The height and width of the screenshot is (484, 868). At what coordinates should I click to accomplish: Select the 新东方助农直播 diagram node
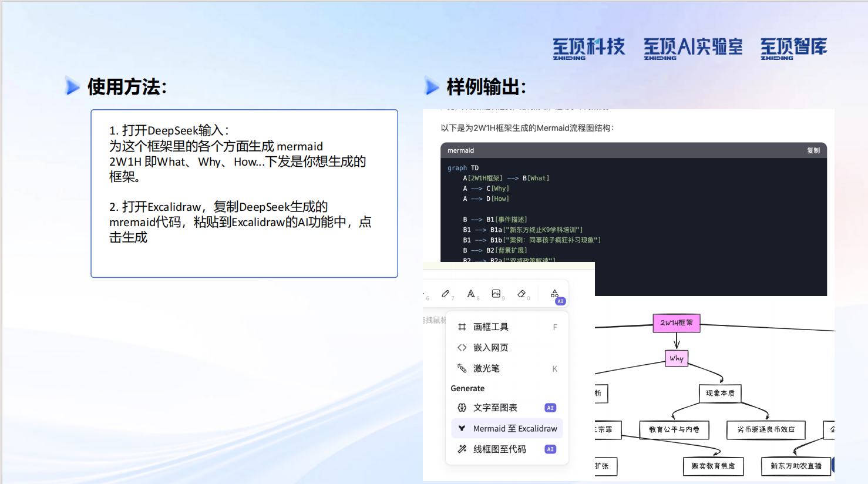click(796, 466)
